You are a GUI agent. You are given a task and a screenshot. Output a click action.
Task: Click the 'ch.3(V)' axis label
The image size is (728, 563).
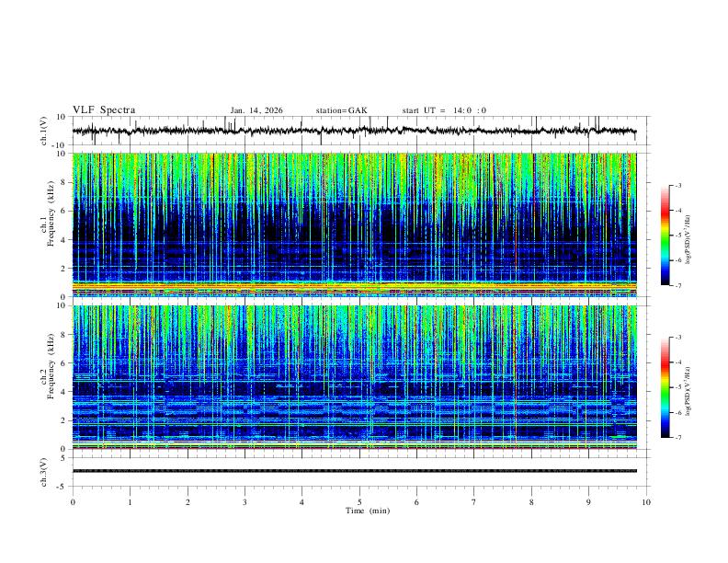pos(44,472)
